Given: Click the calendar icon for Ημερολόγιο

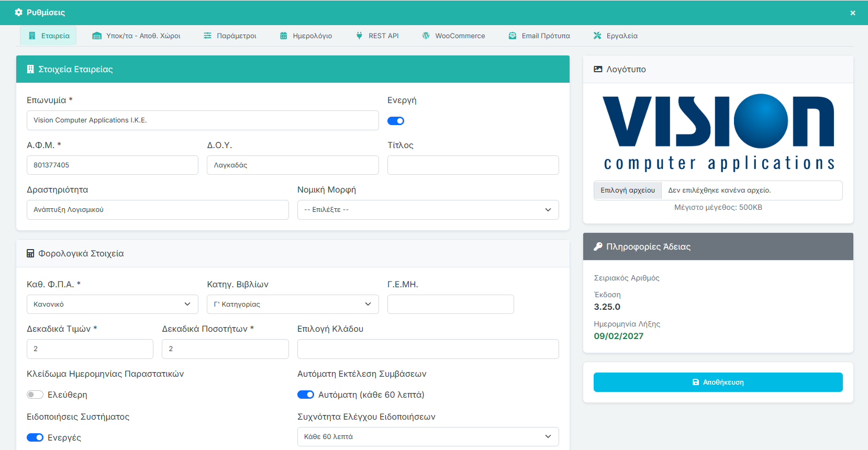Looking at the screenshot, I should tap(283, 36).
